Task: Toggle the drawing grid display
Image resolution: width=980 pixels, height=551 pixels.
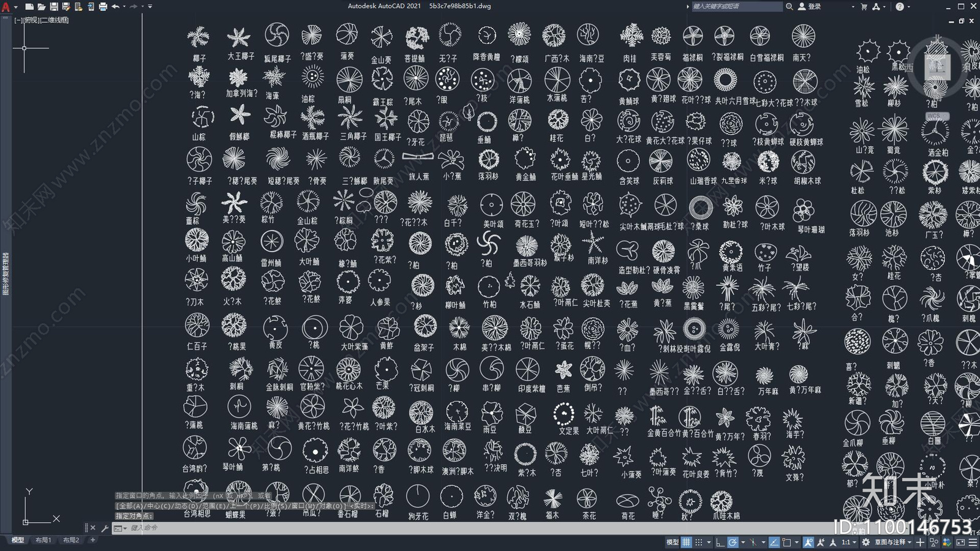Action: (x=687, y=542)
